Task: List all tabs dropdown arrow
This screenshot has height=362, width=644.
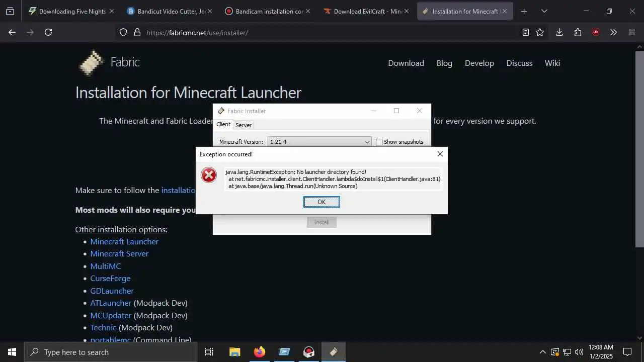Action: (544, 11)
